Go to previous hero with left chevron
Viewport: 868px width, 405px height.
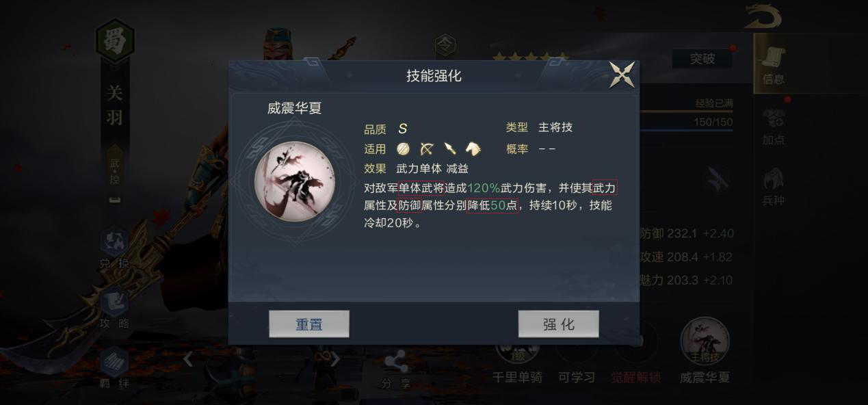(x=188, y=358)
